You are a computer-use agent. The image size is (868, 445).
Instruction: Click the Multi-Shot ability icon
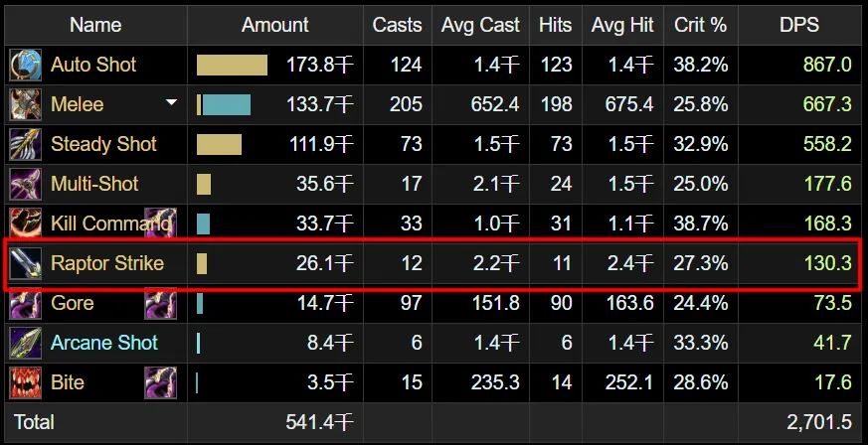[26, 184]
